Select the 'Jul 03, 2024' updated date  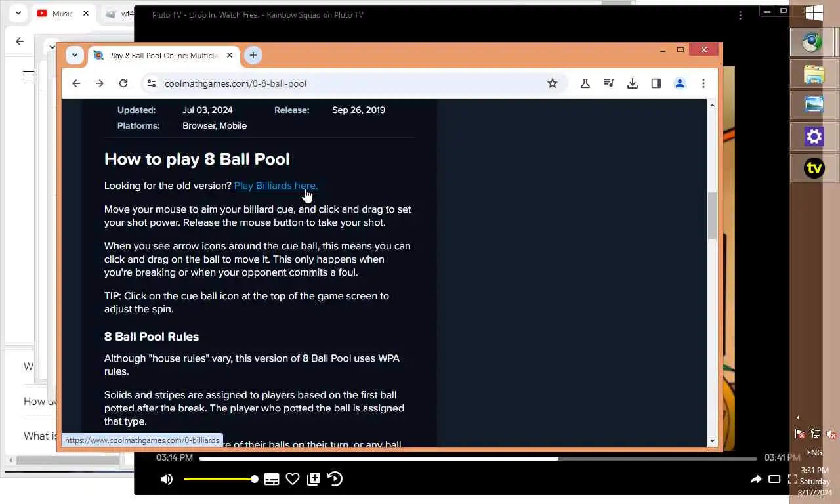[207, 110]
